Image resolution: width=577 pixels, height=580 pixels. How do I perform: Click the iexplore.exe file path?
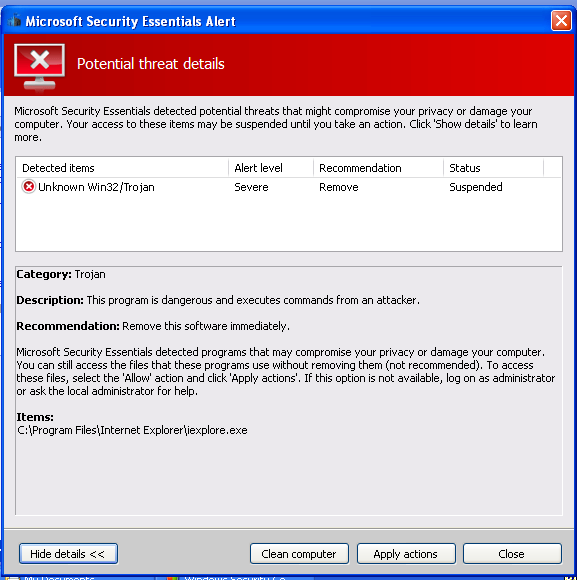pos(132,430)
